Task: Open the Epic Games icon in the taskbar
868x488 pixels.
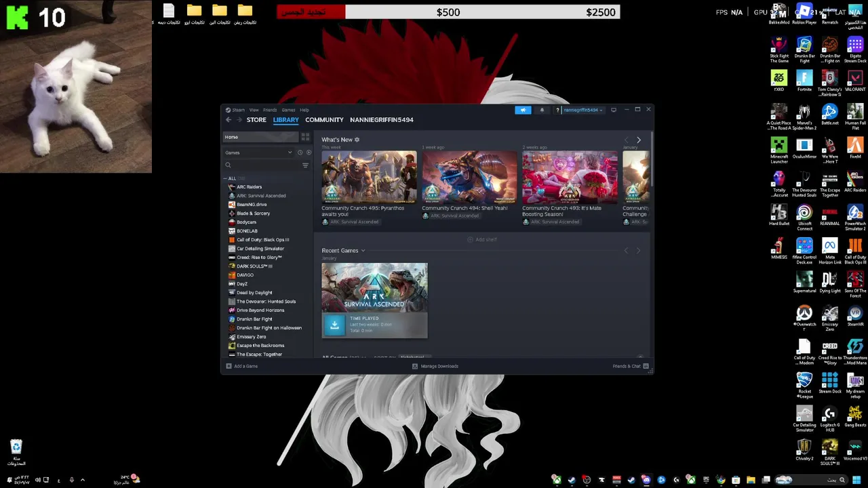Action: point(706,480)
